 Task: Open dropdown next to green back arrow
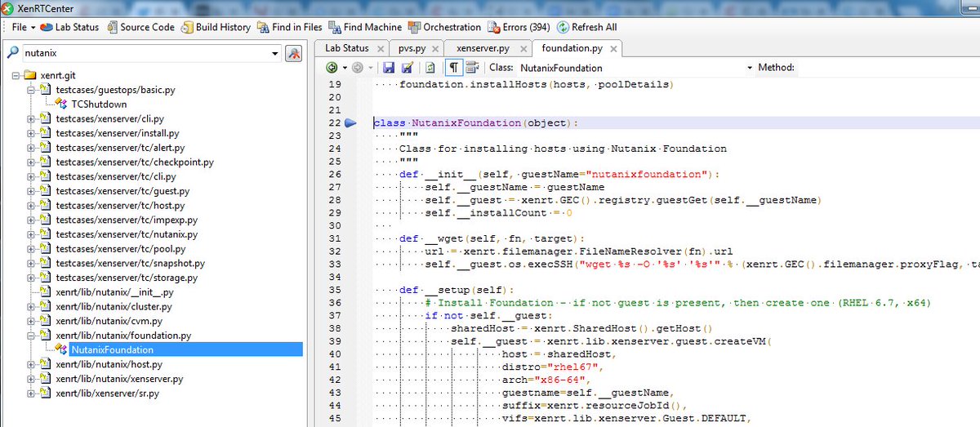click(x=345, y=68)
